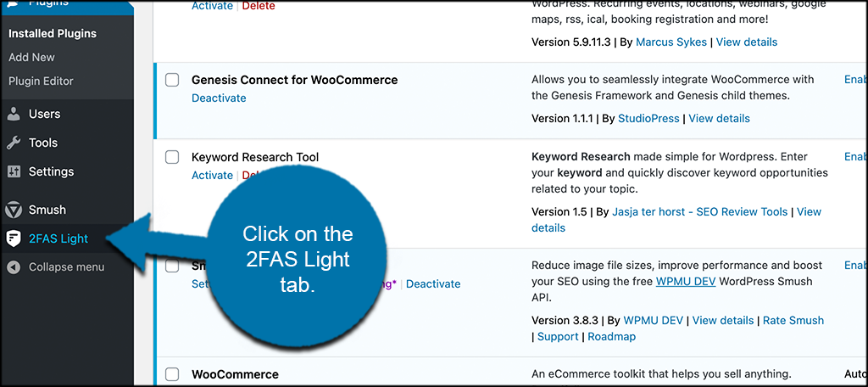This screenshot has height=387, width=868.
Task: Click the 2FAS Light shield icon
Action: [x=14, y=238]
